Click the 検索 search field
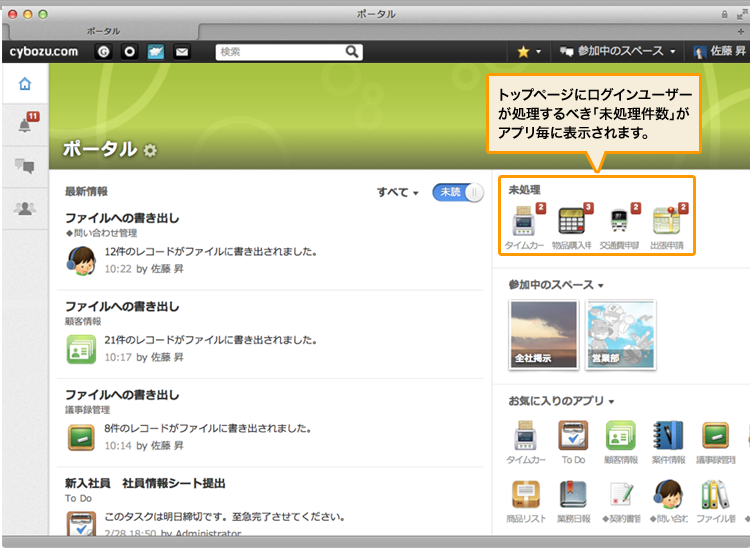 coord(280,51)
